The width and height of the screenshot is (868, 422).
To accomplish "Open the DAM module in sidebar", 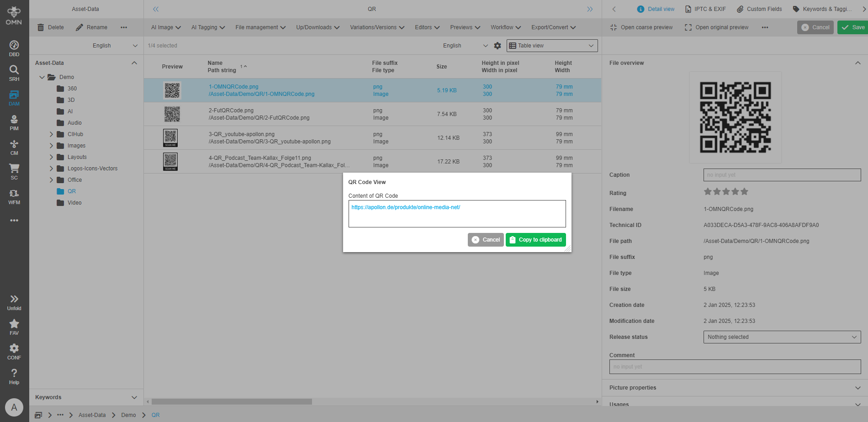I will 14,98.
